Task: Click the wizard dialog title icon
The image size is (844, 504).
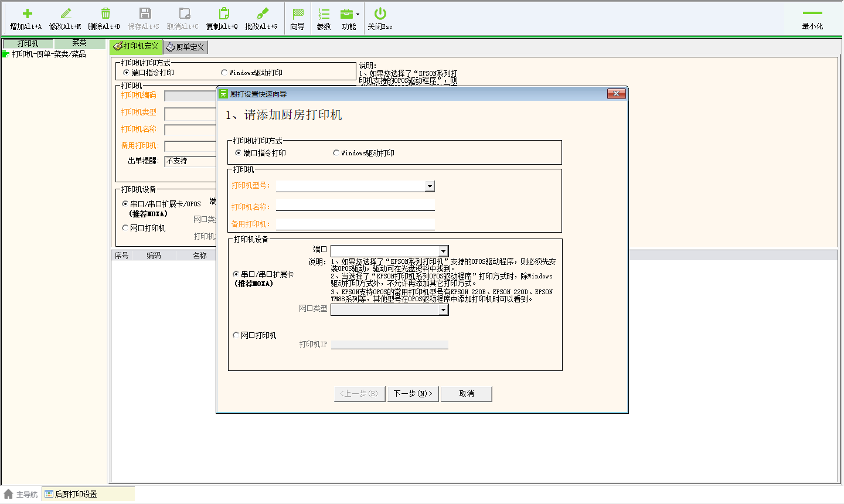Action: [223, 94]
